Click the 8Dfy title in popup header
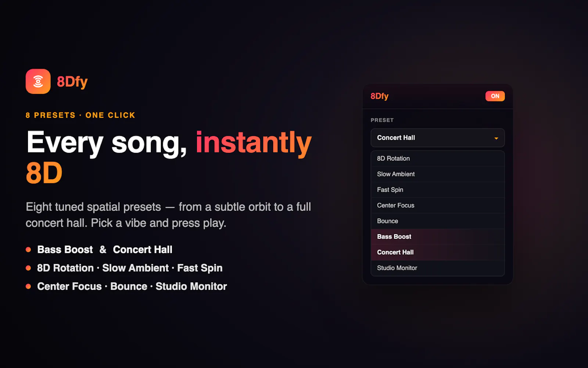Viewport: 588px width, 368px height. coord(379,96)
